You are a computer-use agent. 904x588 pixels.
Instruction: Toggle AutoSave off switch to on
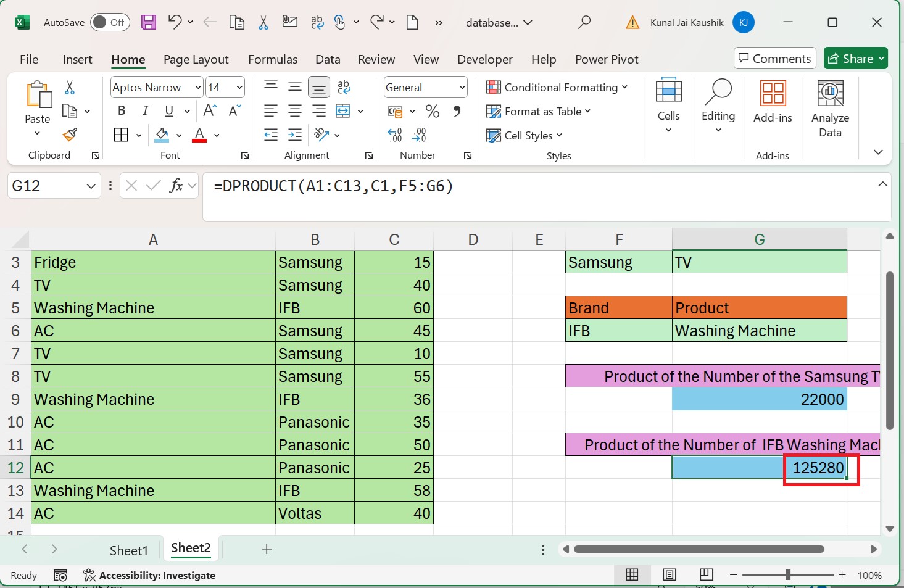click(x=109, y=22)
